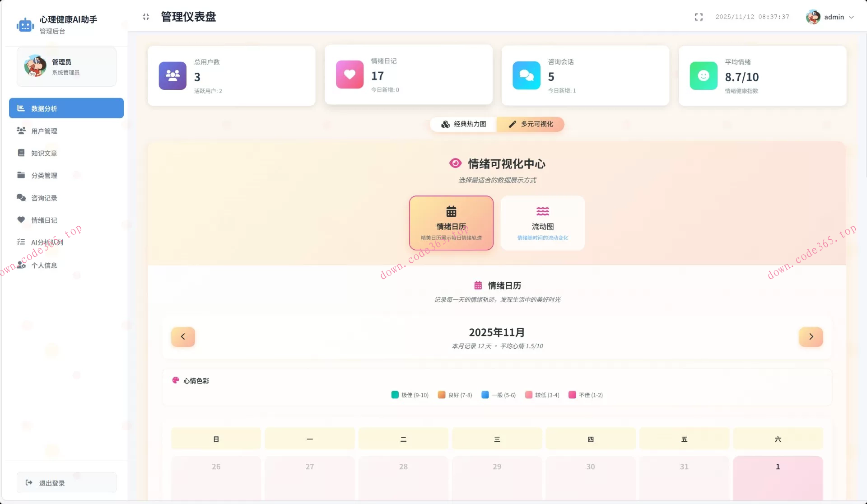Switch to 经典热力图 view

coord(463,124)
